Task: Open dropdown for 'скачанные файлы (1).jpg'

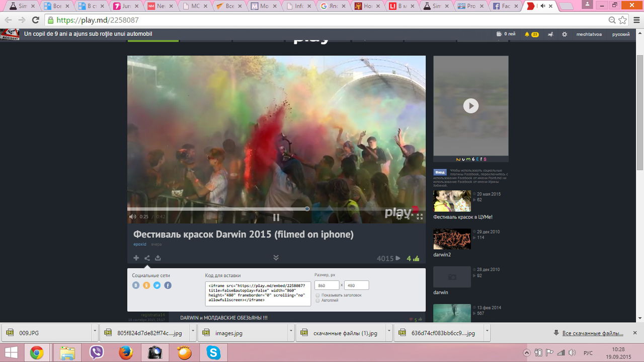Action: [388, 333]
